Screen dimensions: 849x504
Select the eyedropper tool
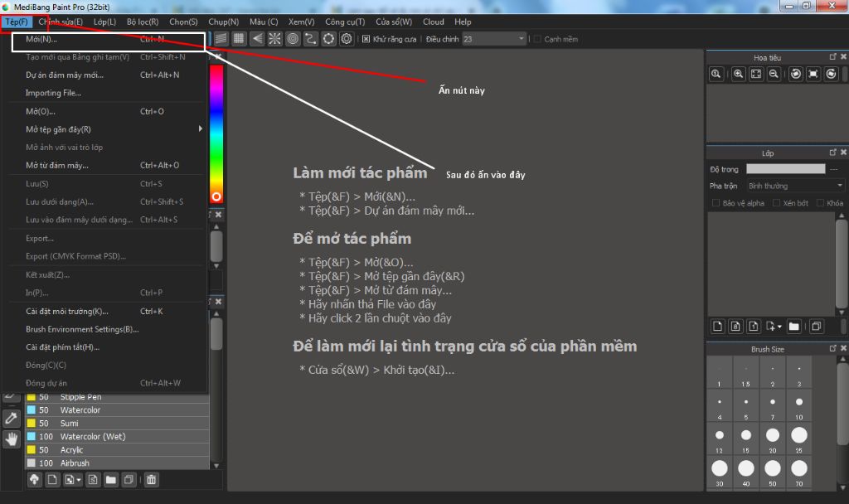pyautogui.click(x=12, y=418)
